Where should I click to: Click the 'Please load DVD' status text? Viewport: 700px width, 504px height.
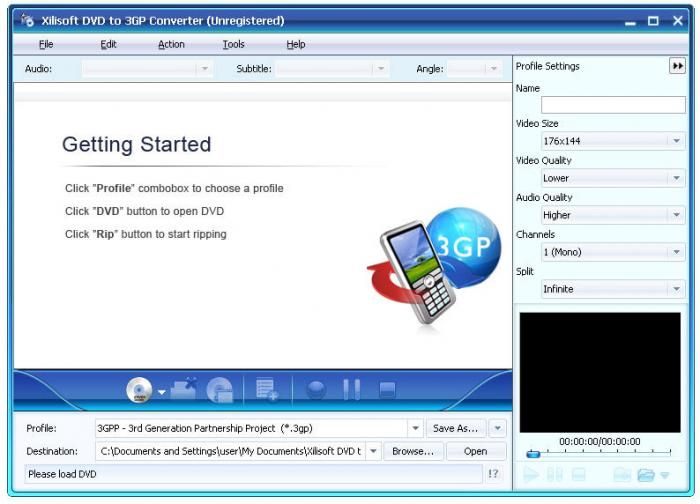click(x=62, y=474)
